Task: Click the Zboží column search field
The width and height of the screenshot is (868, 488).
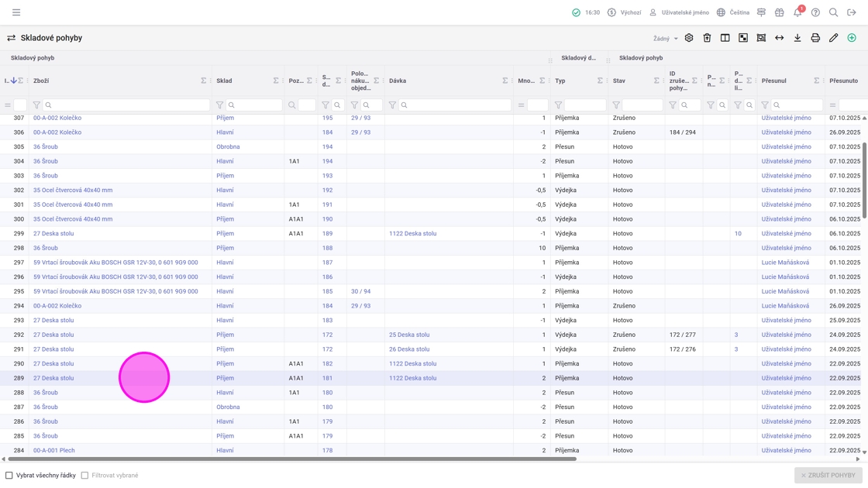Action: (128, 105)
